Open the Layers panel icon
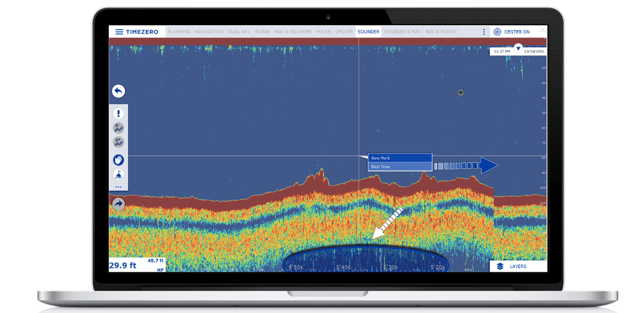644x313 pixels. point(501,266)
